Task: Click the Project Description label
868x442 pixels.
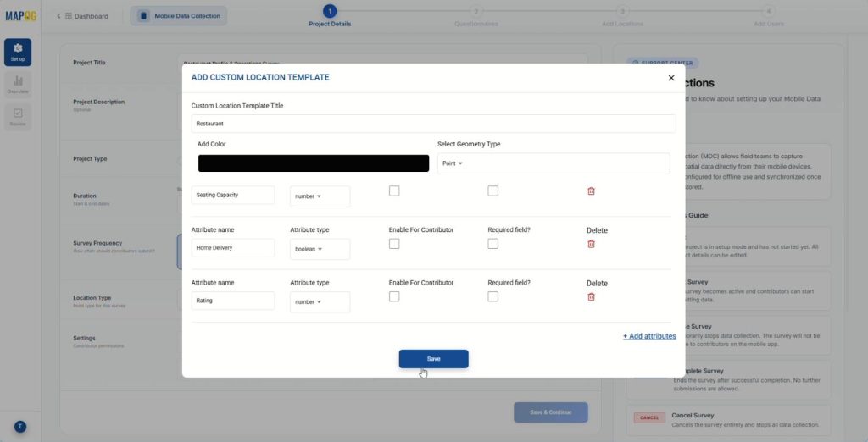Action: click(98, 102)
